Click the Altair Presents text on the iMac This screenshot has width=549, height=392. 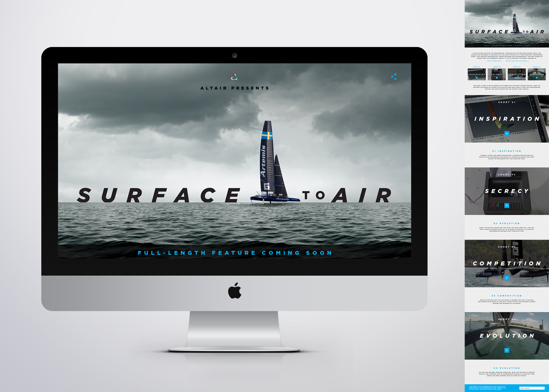click(235, 88)
